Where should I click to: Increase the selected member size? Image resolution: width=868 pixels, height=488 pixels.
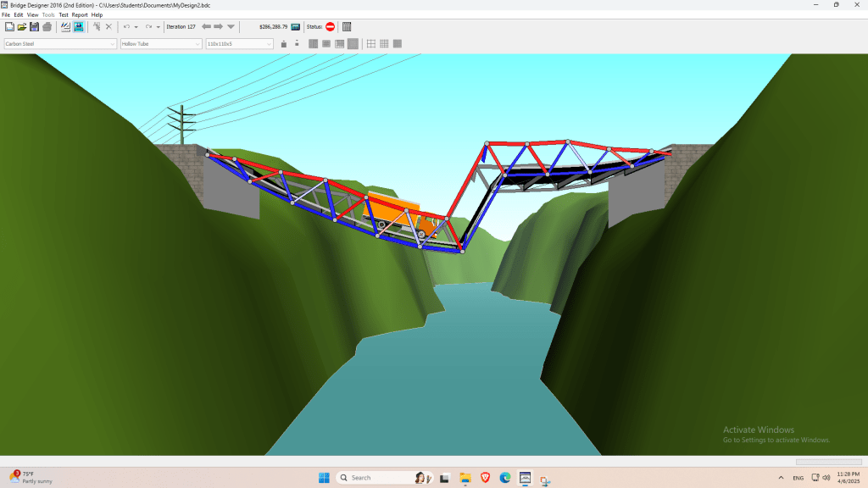284,44
